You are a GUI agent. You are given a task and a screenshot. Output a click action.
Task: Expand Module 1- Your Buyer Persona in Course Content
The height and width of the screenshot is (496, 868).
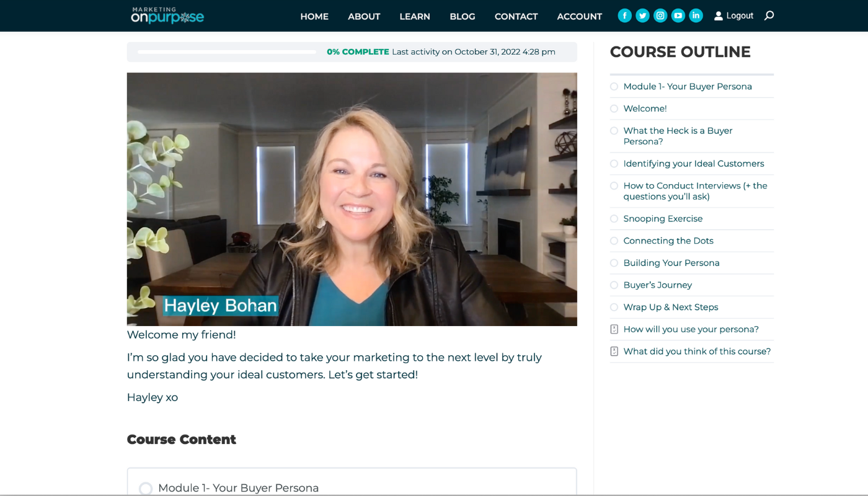[352, 482]
